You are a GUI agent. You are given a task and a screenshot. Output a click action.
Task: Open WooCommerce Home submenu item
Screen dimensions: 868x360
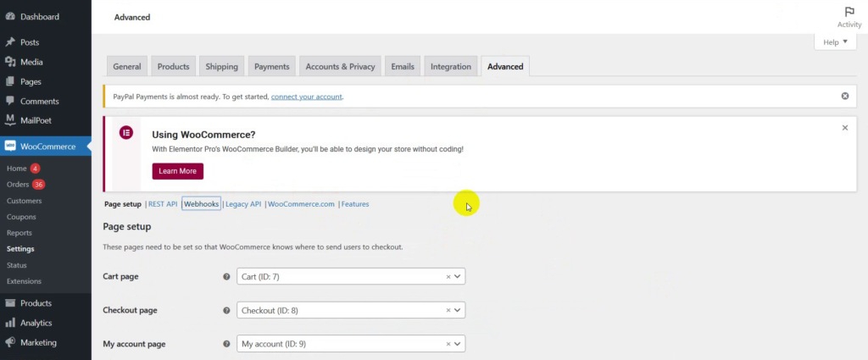pos(17,168)
